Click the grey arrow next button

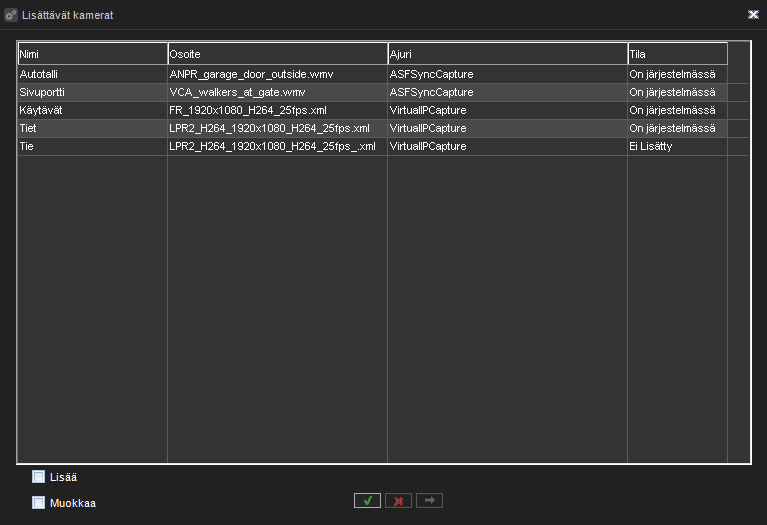click(x=429, y=500)
